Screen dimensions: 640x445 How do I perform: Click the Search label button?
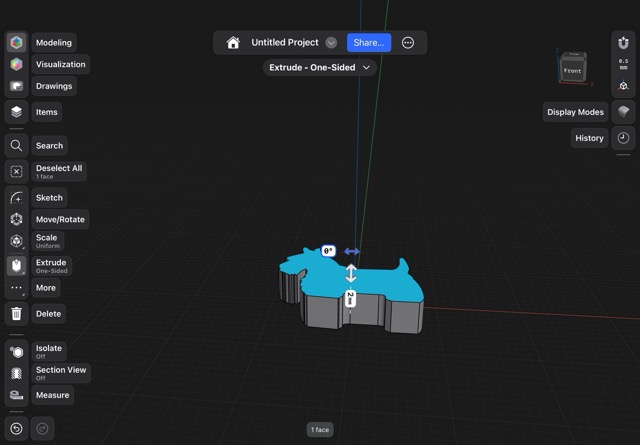[x=49, y=145]
